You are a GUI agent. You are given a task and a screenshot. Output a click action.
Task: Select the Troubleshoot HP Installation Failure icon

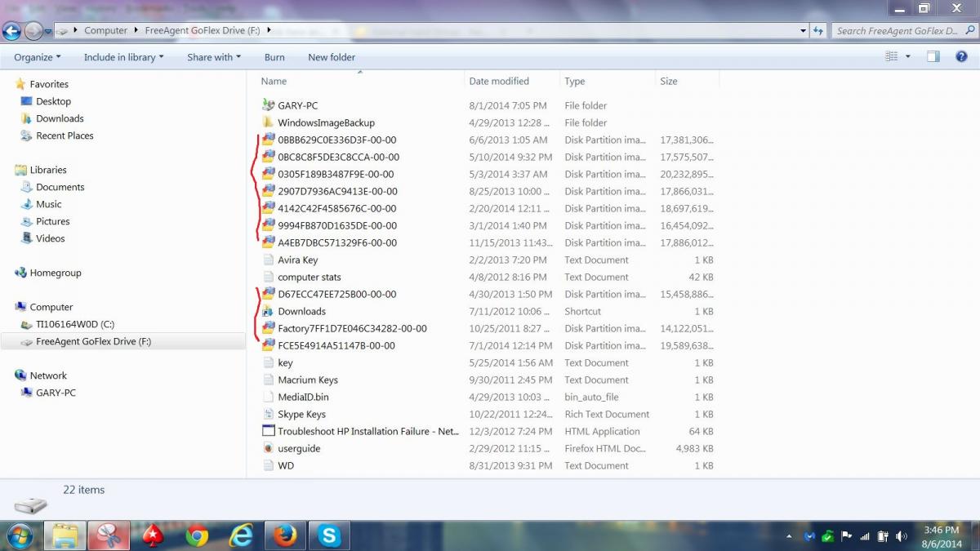point(269,431)
